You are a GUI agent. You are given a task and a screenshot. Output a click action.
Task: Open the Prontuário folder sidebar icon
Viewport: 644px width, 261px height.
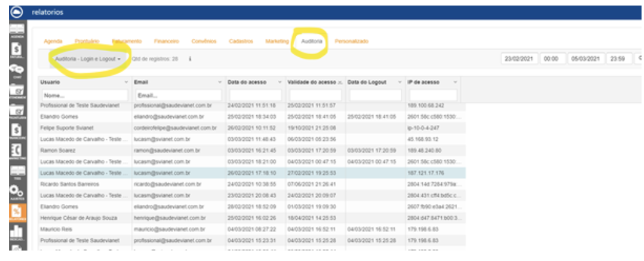click(17, 111)
